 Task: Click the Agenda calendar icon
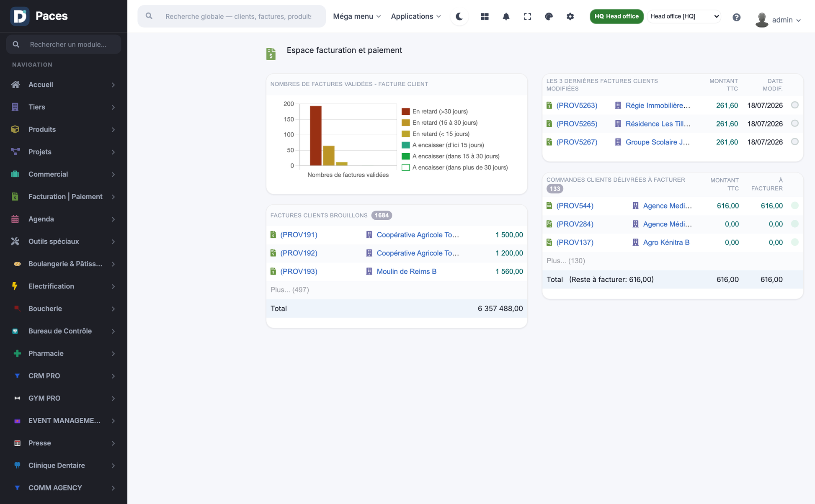point(15,219)
